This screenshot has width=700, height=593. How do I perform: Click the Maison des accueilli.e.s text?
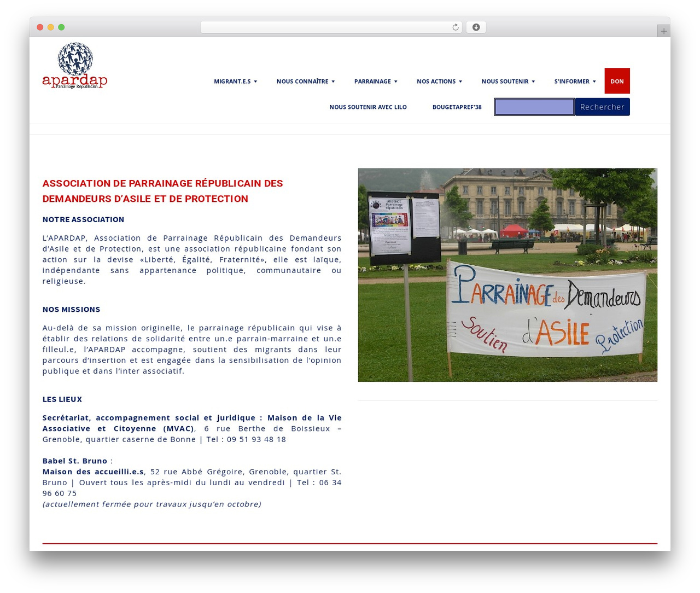(93, 472)
